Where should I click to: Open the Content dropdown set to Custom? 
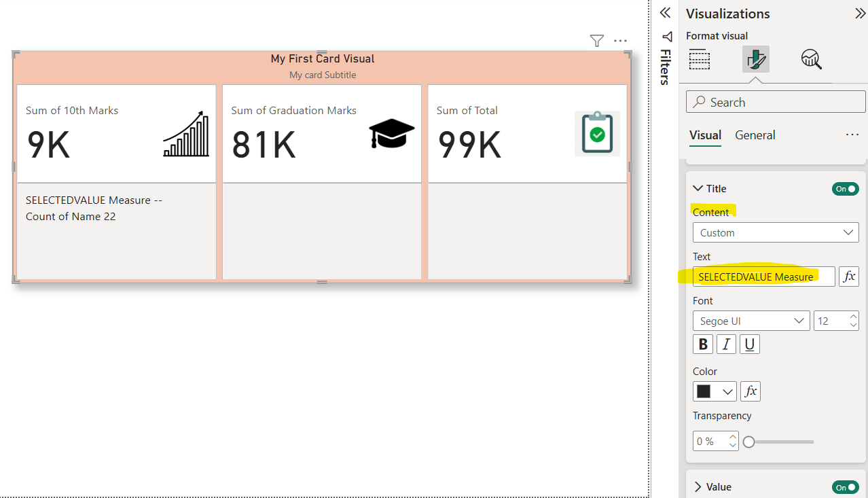[775, 232]
